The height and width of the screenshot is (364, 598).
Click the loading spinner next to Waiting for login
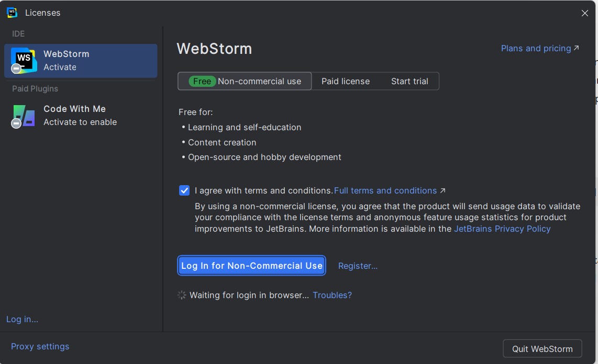tap(182, 295)
